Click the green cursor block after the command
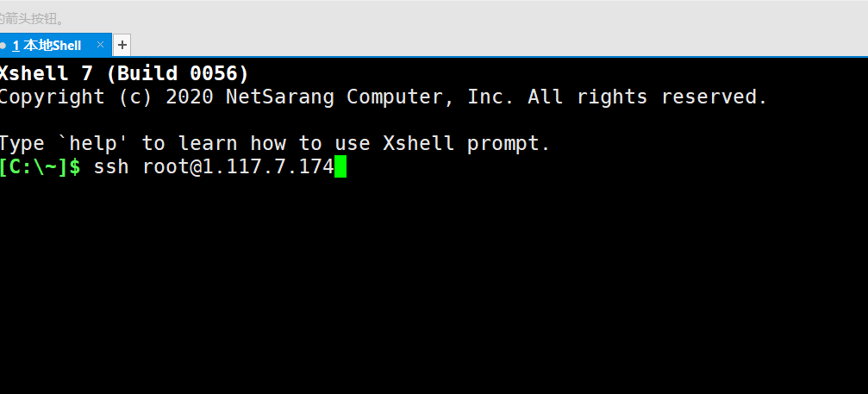This screenshot has height=394, width=868. [340, 166]
